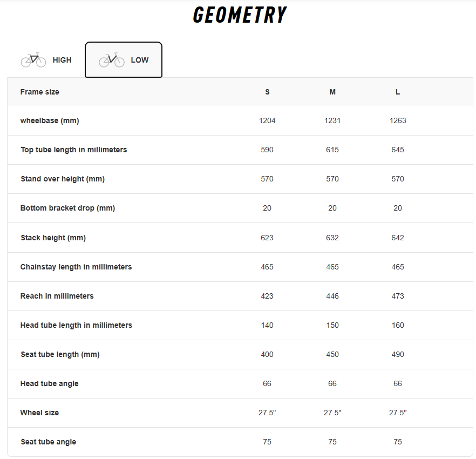Image resolution: width=476 pixels, height=459 pixels.
Task: Switch to the HIGH geometry tab
Action: [x=46, y=60]
